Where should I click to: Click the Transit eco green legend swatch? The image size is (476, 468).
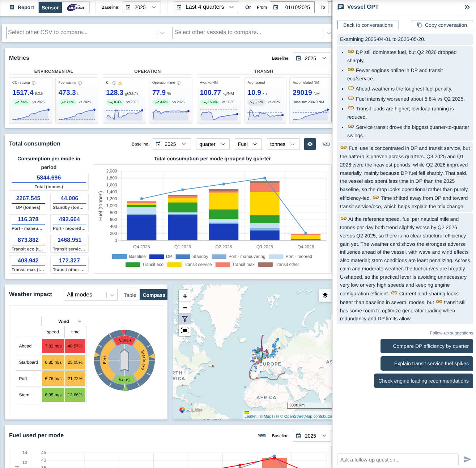(x=132, y=265)
